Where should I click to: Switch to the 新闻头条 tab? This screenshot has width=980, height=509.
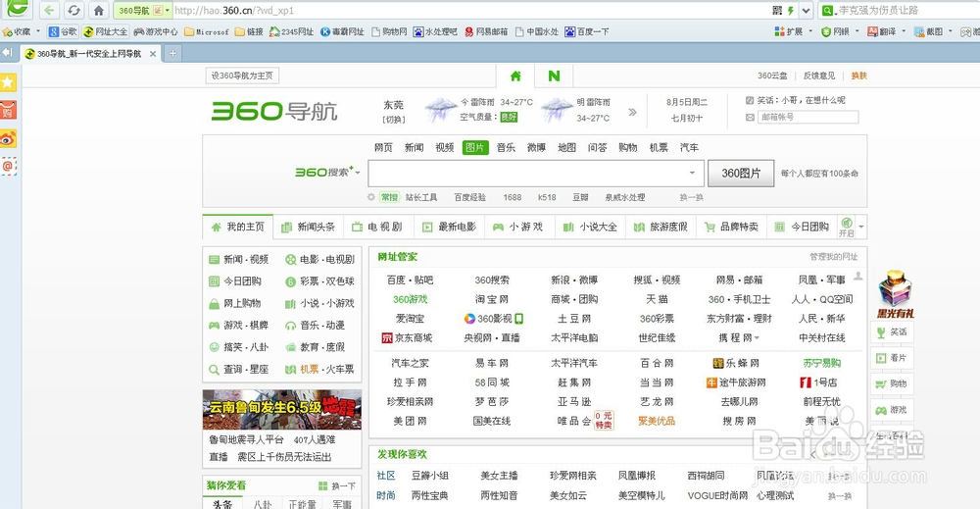coord(309,227)
